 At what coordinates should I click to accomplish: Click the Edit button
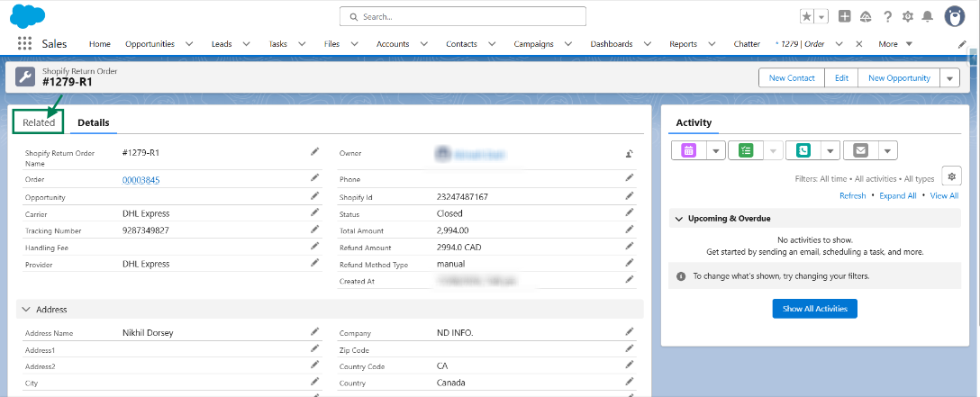(x=842, y=78)
